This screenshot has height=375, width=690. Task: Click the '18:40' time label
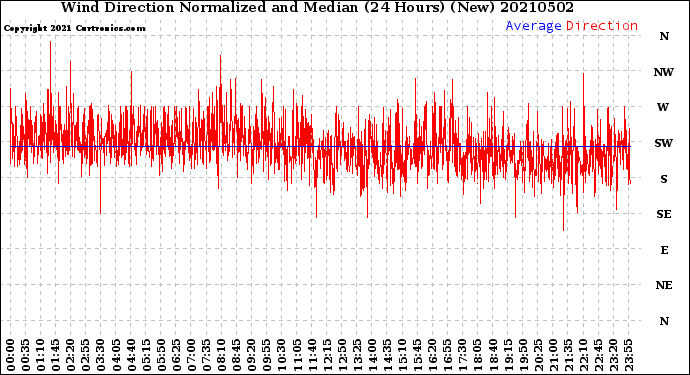(x=493, y=355)
